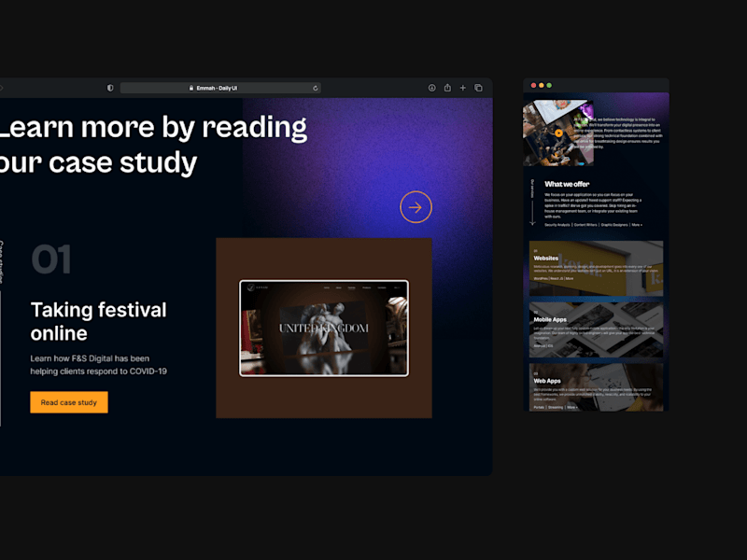The image size is (747, 560).
Task: Click the Android link in Mobile Apps card
Action: [540, 345]
